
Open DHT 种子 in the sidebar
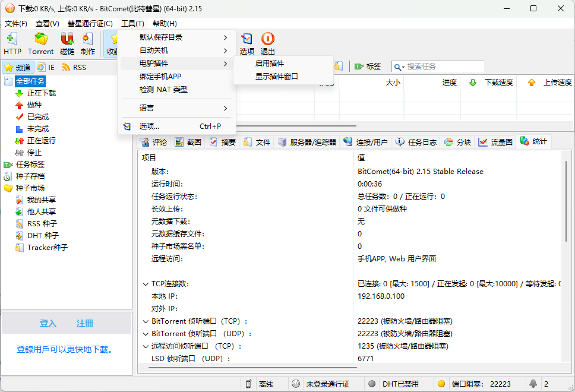pyautogui.click(x=37, y=235)
